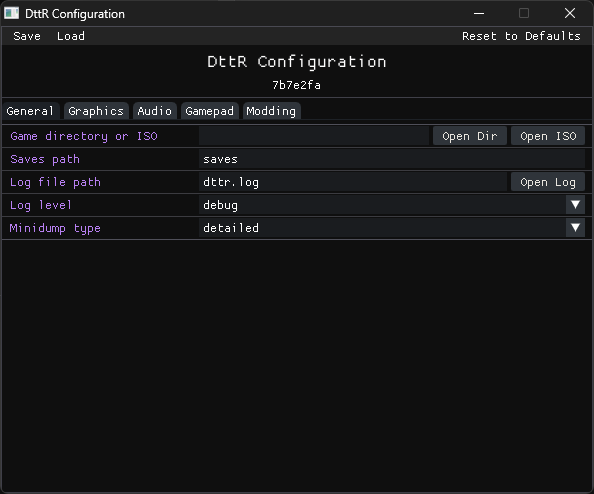Viewport: 594px width, 494px height.
Task: Open the Graphics tab
Action: click(x=96, y=111)
